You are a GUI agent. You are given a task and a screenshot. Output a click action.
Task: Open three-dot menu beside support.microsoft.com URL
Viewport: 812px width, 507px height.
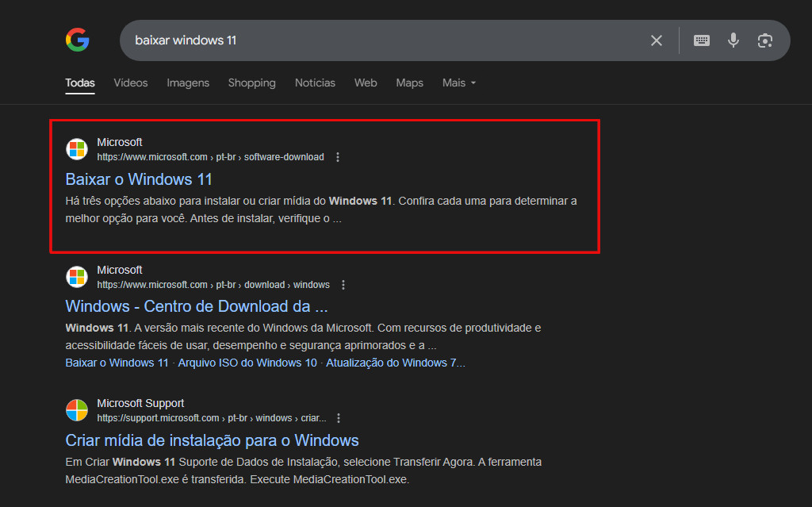pos(338,418)
